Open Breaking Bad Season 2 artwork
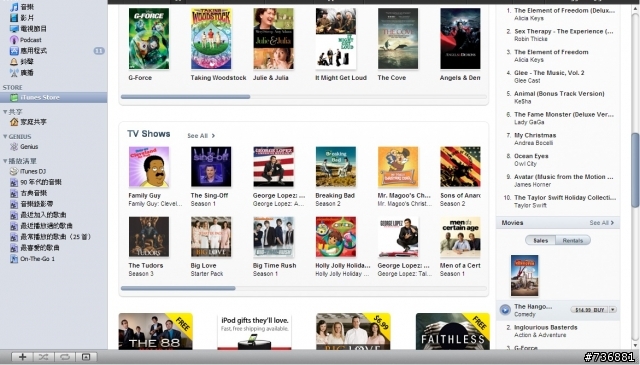This screenshot has height=365, width=640. [x=336, y=167]
